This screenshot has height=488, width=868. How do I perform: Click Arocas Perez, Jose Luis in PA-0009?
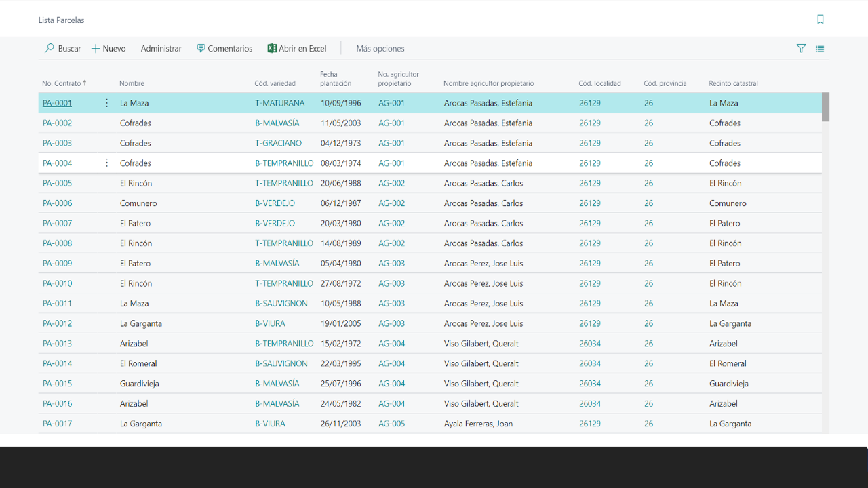click(x=484, y=263)
